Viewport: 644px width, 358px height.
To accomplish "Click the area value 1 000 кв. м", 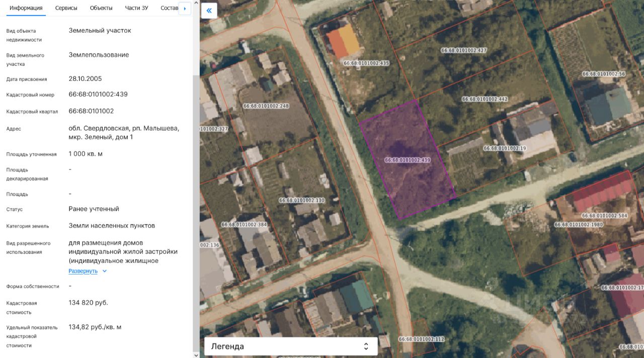I will (x=86, y=154).
